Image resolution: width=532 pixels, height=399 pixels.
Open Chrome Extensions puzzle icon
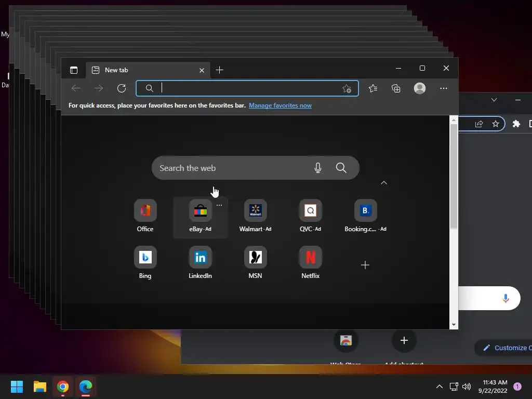[x=516, y=124]
